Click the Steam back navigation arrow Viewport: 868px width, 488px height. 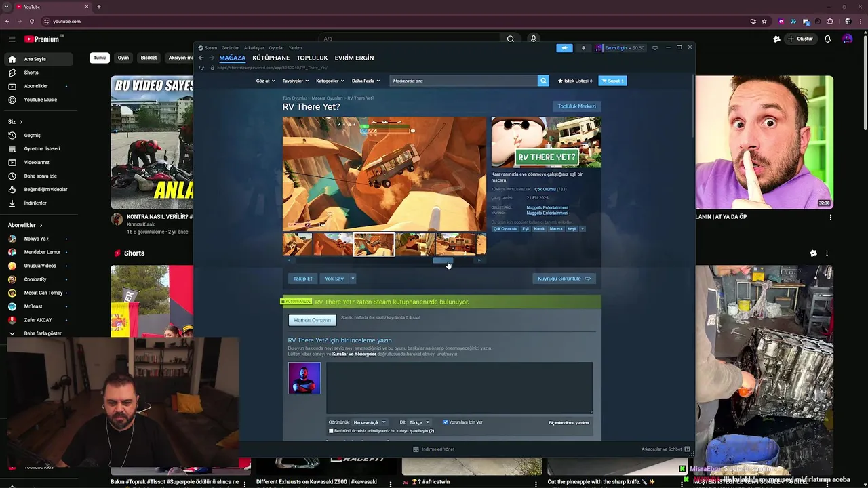[x=201, y=58]
